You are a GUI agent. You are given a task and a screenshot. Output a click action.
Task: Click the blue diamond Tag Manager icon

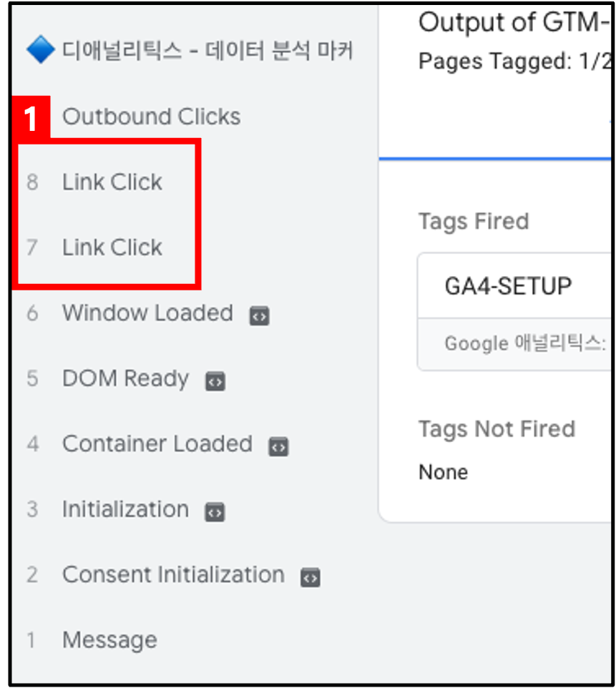pos(40,49)
